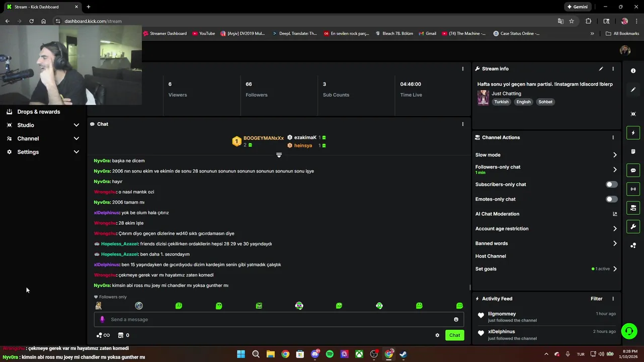Toggle Emotes-only chat switch
Screen dimensions: 644x362
[611, 199]
